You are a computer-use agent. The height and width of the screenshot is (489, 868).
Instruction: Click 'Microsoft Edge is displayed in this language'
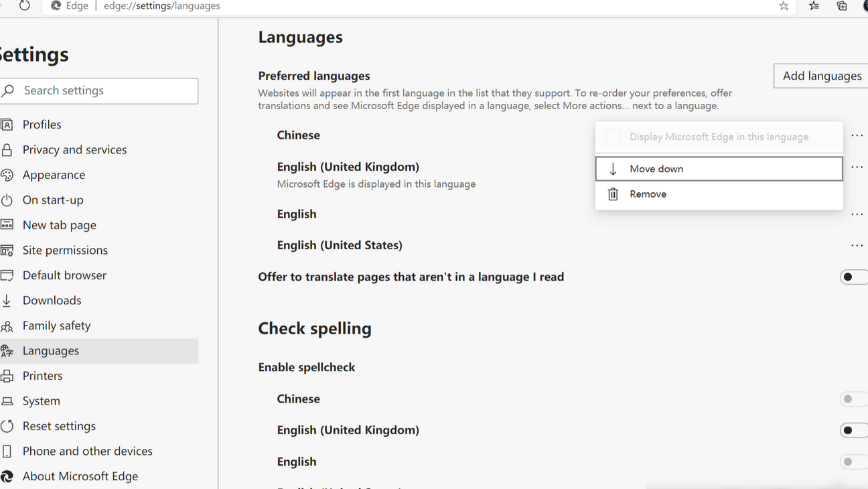point(376,184)
